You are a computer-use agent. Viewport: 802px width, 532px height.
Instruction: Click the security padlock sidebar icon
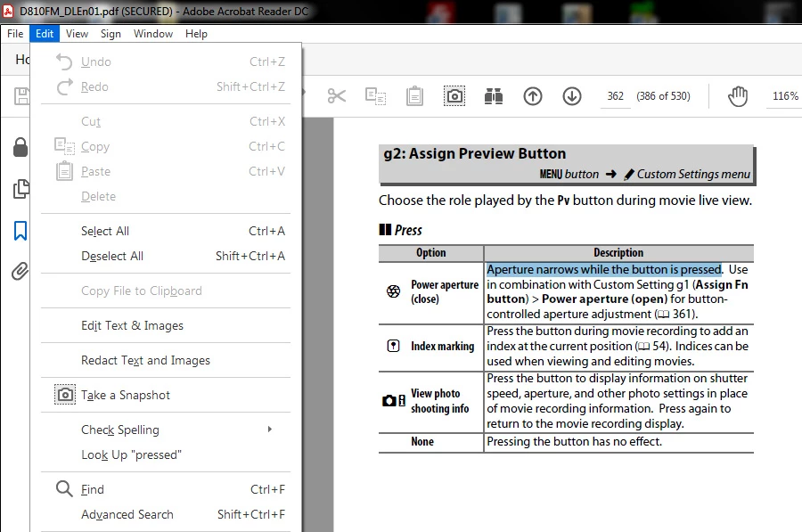(20, 147)
